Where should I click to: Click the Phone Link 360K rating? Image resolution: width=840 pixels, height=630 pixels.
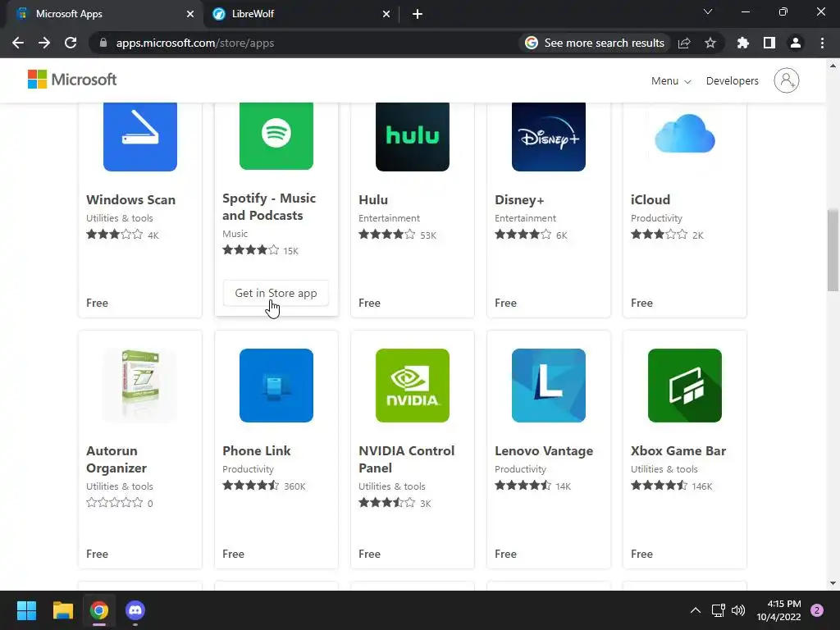[264, 486]
